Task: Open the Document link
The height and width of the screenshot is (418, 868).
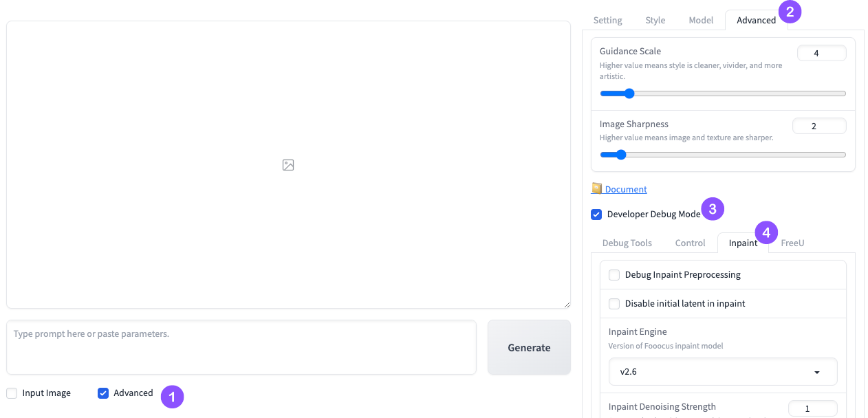Action: (626, 190)
